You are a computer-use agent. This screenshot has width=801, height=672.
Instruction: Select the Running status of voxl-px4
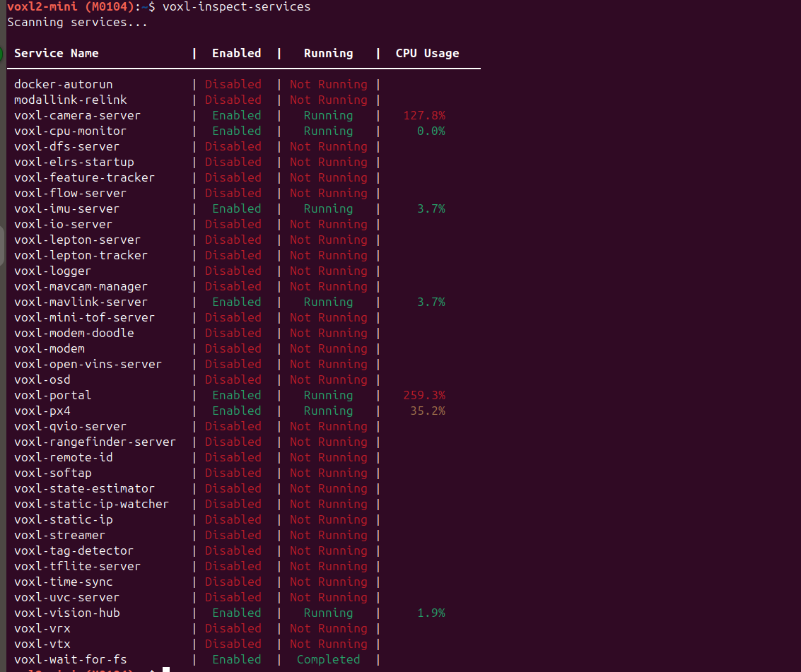click(x=328, y=411)
